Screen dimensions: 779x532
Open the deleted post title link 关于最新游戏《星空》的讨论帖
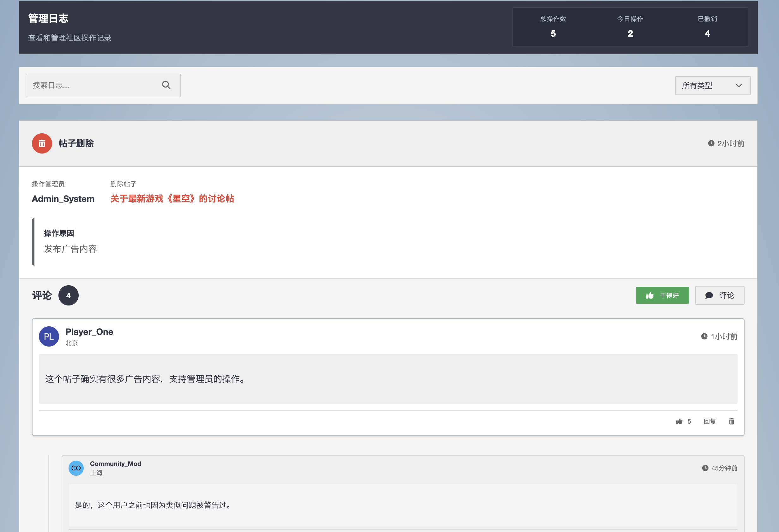pyautogui.click(x=172, y=199)
